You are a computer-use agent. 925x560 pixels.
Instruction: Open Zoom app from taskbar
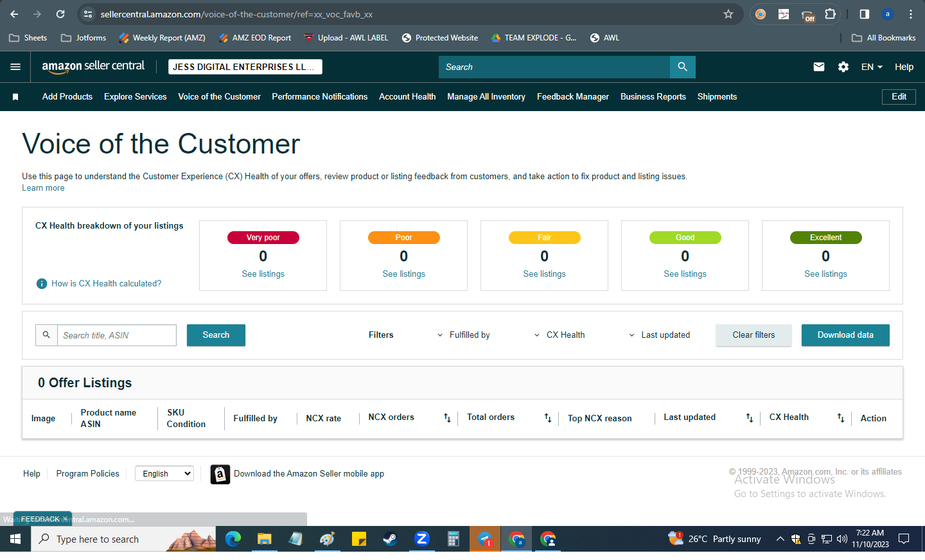(422, 539)
